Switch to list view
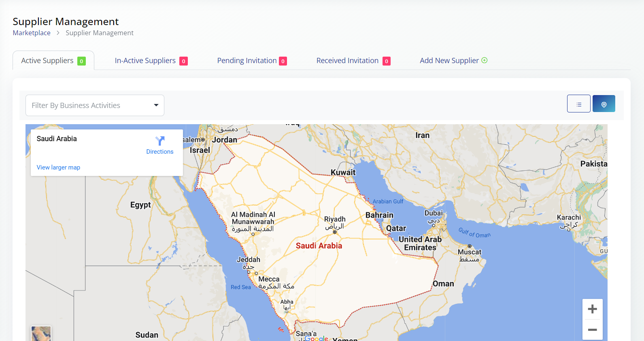The image size is (644, 341). [578, 104]
